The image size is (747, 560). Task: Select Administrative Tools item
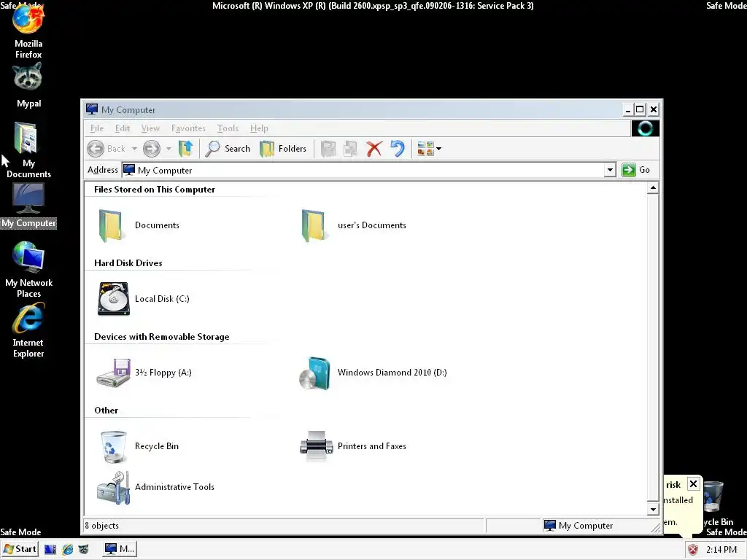[155, 487]
